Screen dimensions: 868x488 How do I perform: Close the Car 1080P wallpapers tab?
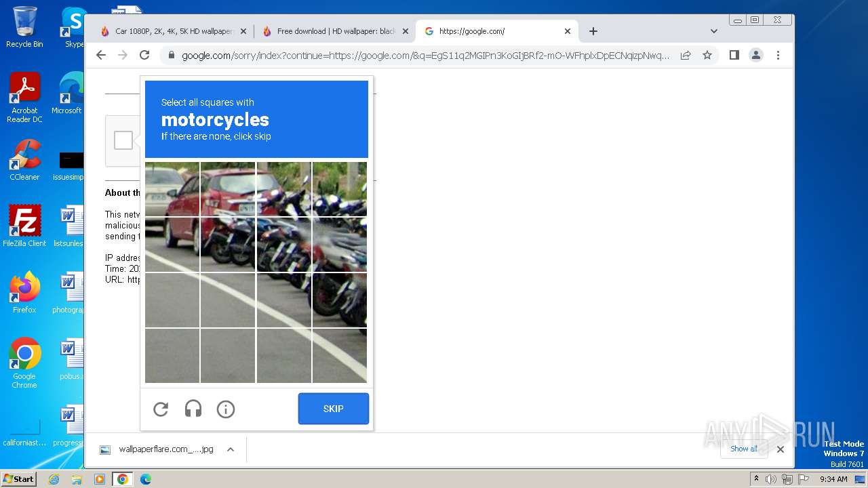[x=243, y=31]
